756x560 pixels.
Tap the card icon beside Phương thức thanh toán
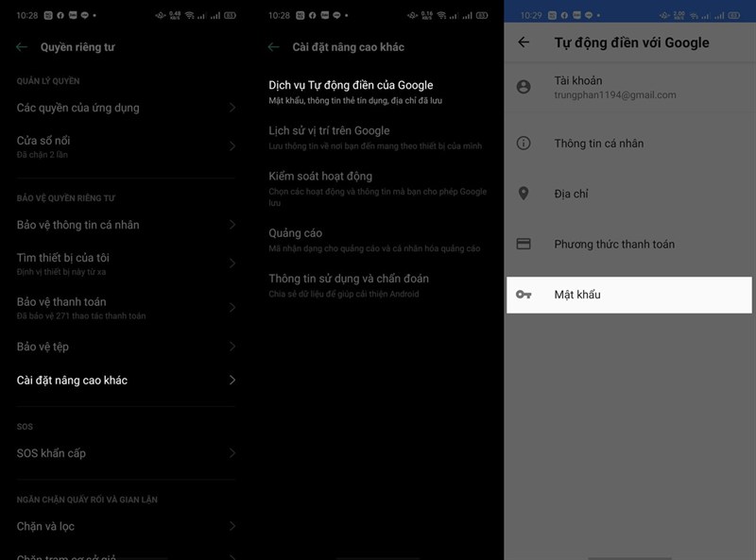pyautogui.click(x=524, y=244)
